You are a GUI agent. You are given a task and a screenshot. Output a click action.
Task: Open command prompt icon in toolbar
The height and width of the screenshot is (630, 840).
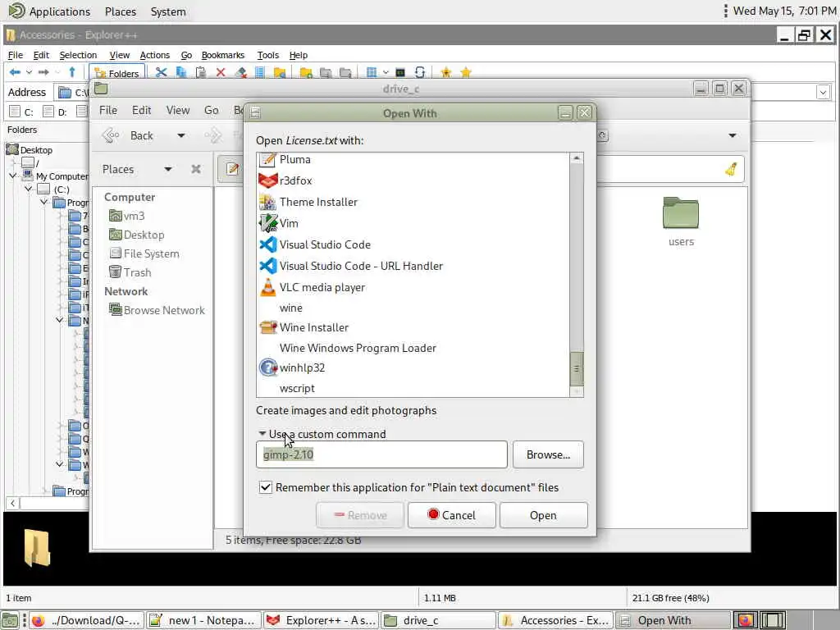[400, 72]
